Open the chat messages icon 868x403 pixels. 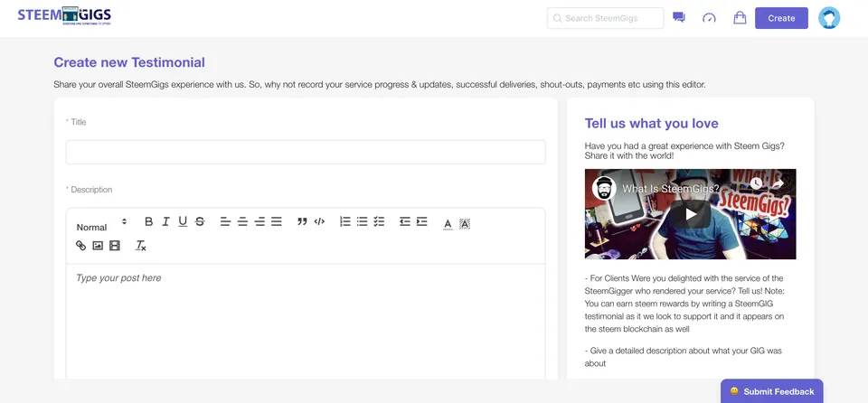pos(679,18)
